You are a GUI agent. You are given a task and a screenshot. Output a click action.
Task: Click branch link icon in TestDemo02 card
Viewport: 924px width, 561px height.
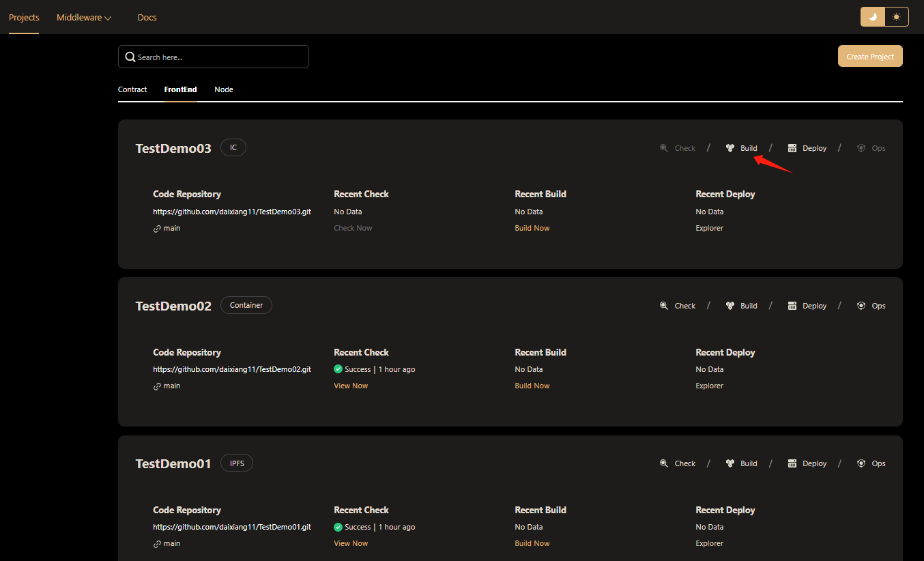[157, 386]
